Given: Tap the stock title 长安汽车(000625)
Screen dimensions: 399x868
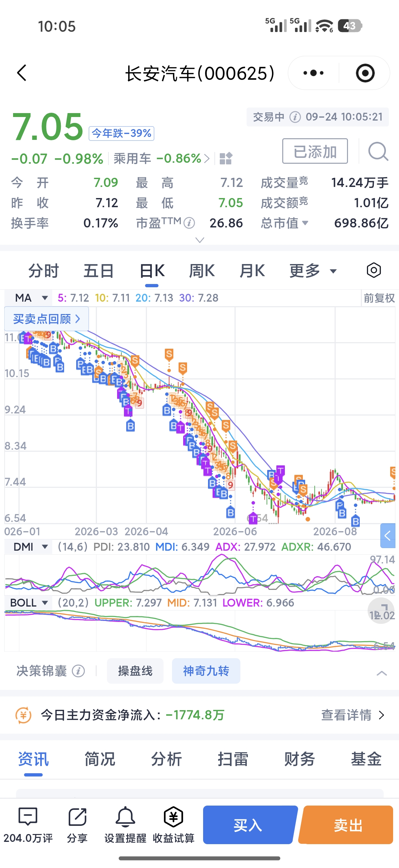Looking at the screenshot, I should (x=200, y=73).
